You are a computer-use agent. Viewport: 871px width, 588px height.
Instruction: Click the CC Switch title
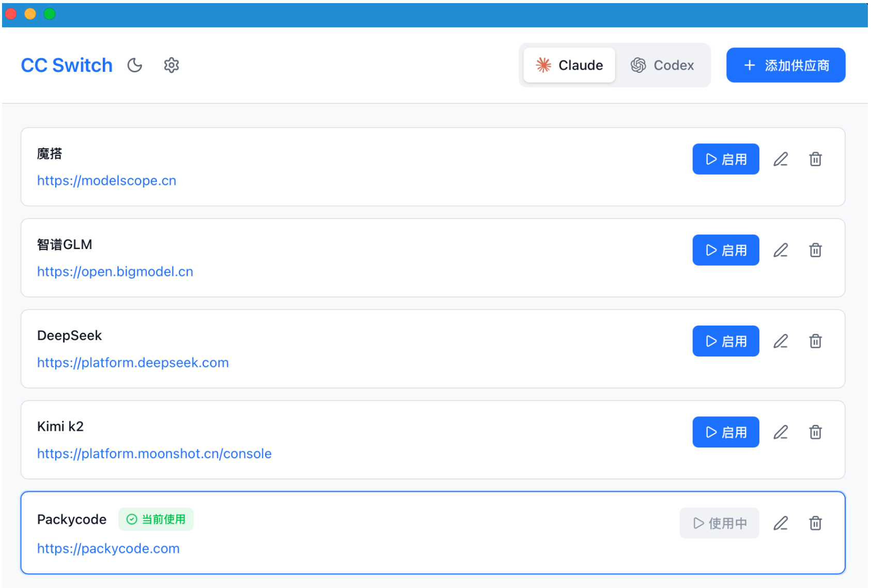67,65
